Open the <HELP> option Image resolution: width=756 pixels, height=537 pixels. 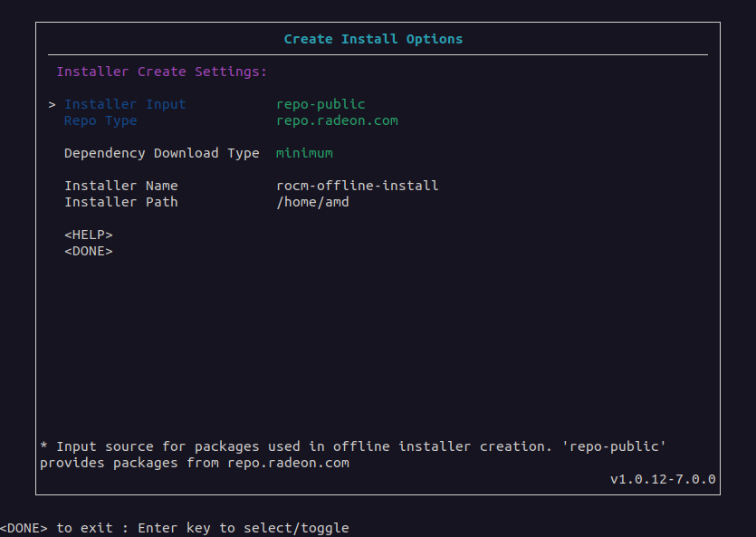88,235
